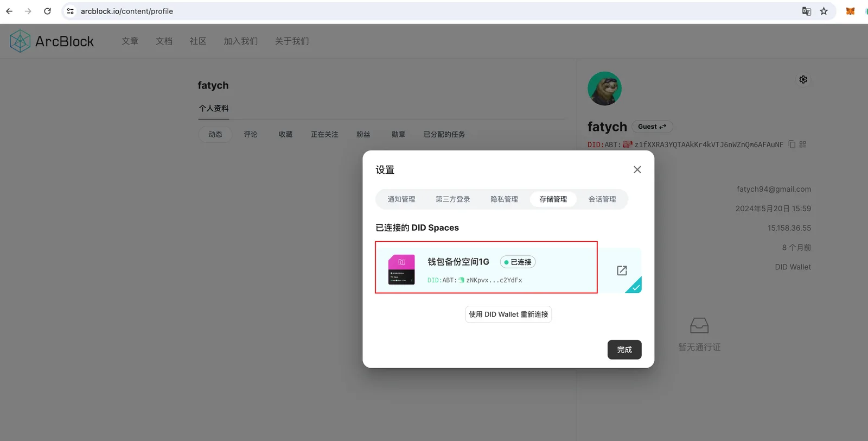Go back in the browser
The height and width of the screenshot is (441, 868).
[x=9, y=11]
